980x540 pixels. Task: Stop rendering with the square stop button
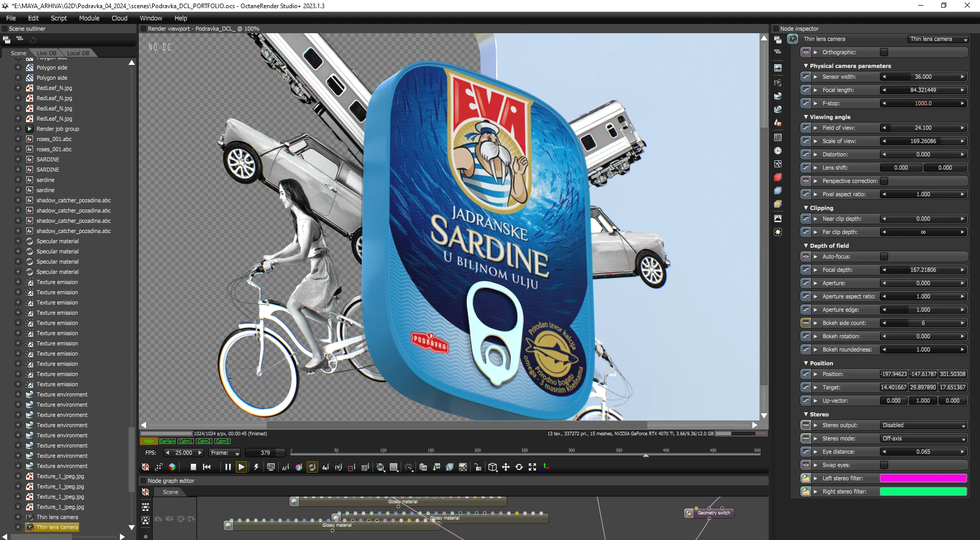[x=193, y=467]
